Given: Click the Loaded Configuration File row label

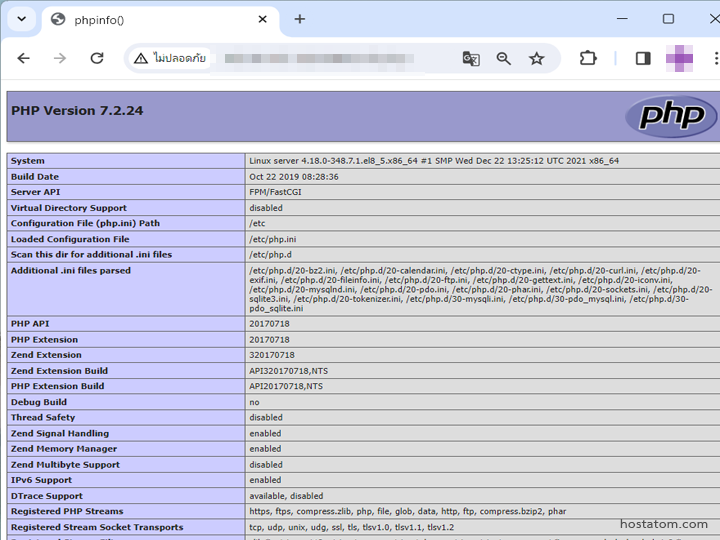Looking at the screenshot, I should pos(70,239).
